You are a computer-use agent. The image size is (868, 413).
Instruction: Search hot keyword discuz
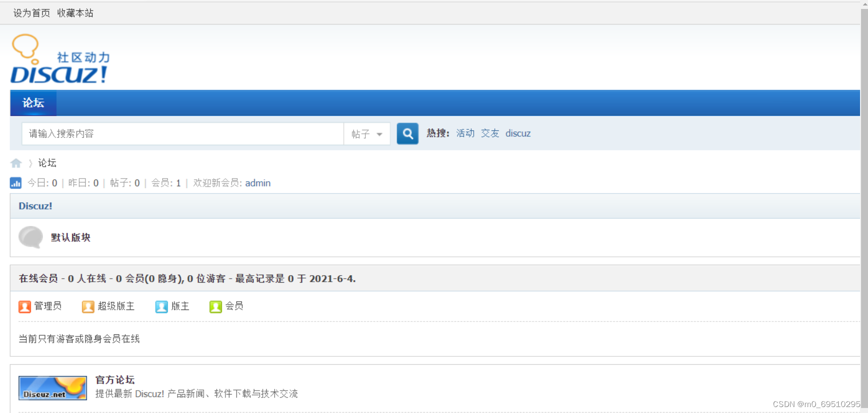[x=518, y=133]
